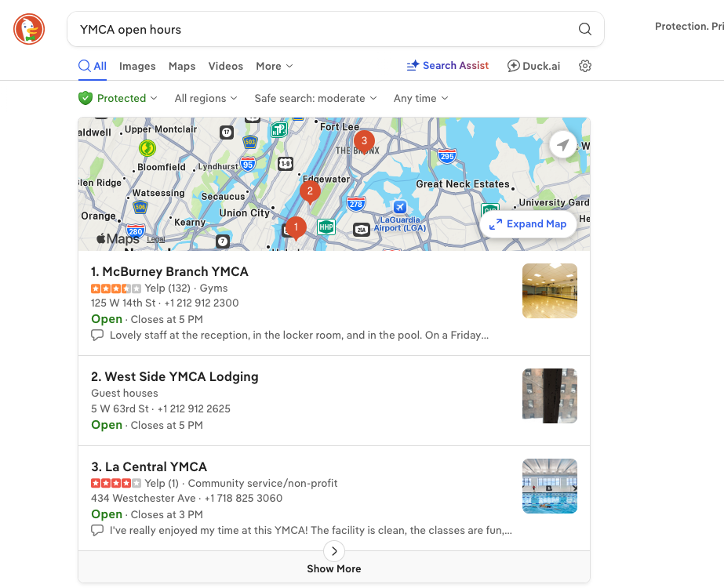The image size is (724, 588).
Task: Open settings via the gear icon
Action: (585, 66)
